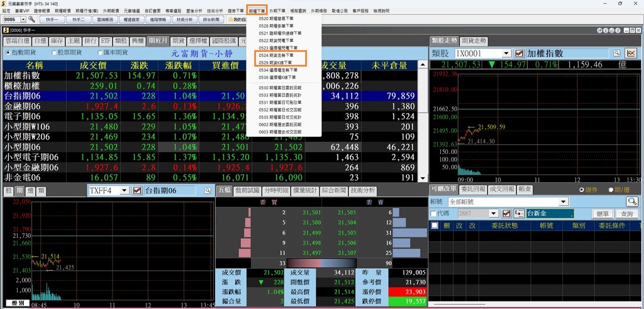
Task: Click the transfer icon left of 台新金
Action: (x=519, y=214)
